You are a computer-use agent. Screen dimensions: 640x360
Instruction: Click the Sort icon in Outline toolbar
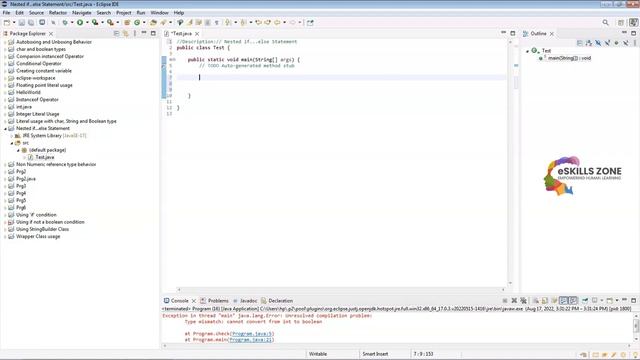point(589,42)
